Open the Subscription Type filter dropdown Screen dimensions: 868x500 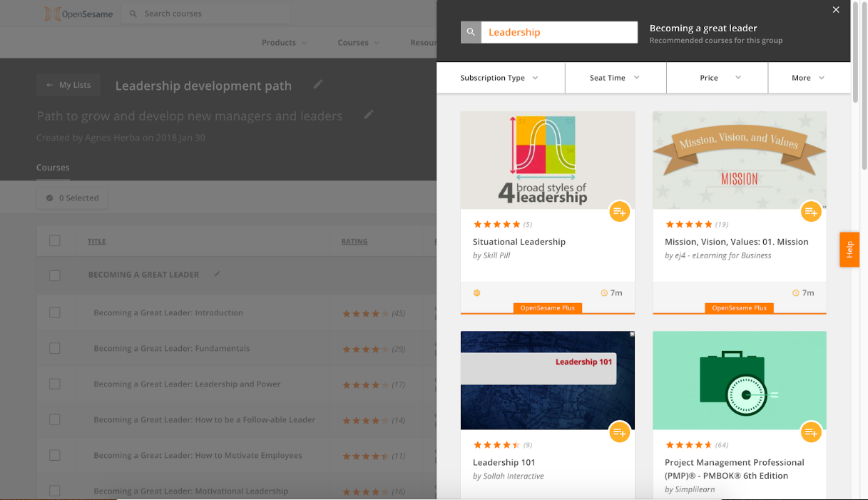click(499, 78)
